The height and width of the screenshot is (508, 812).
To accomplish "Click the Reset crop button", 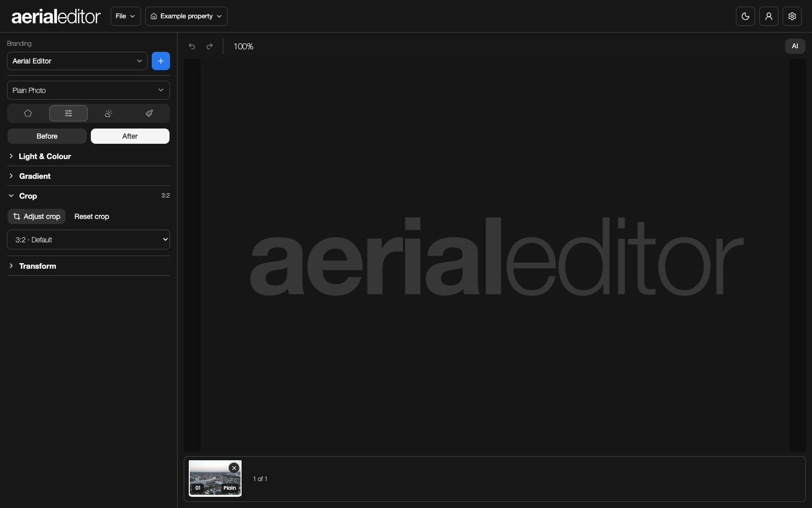I will click(92, 216).
